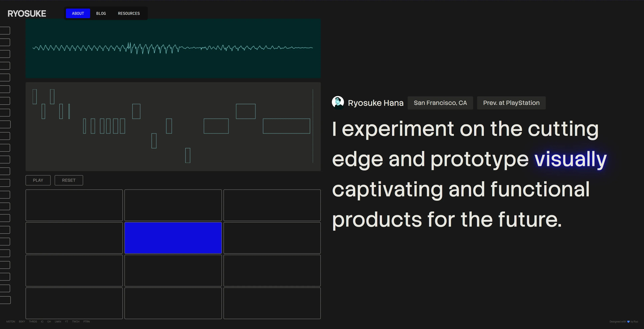Switch to the BLOG tab

pos(101,13)
